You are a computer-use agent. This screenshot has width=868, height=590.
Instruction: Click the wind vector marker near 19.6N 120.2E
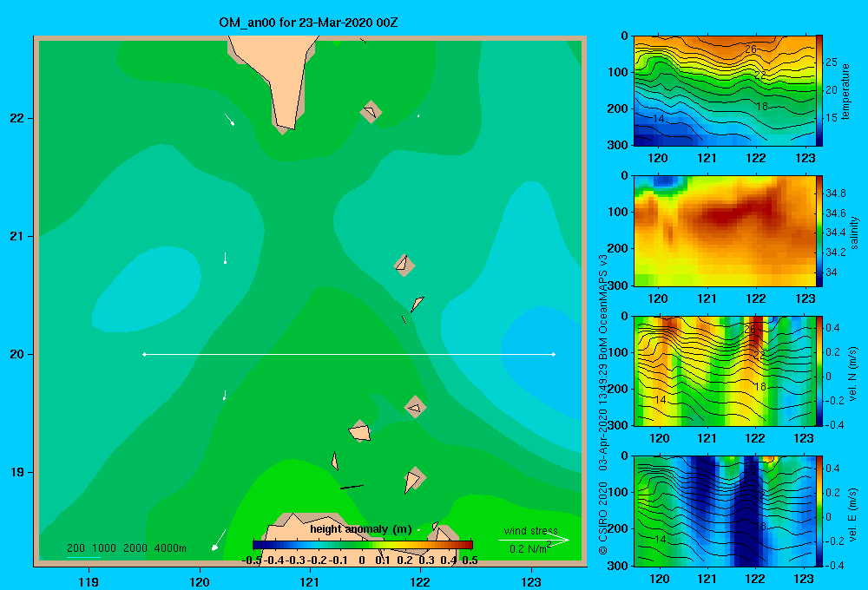224,395
